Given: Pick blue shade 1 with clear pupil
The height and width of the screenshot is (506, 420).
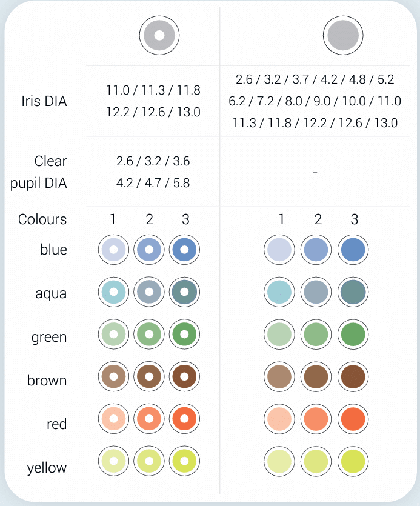Looking at the screenshot, I should (113, 250).
